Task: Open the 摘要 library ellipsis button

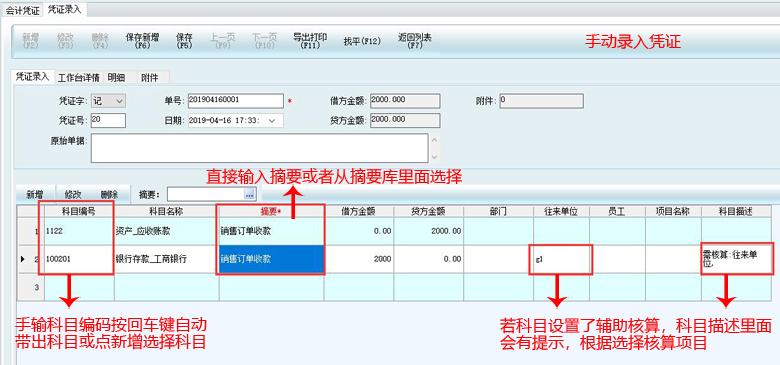Action: click(x=250, y=194)
